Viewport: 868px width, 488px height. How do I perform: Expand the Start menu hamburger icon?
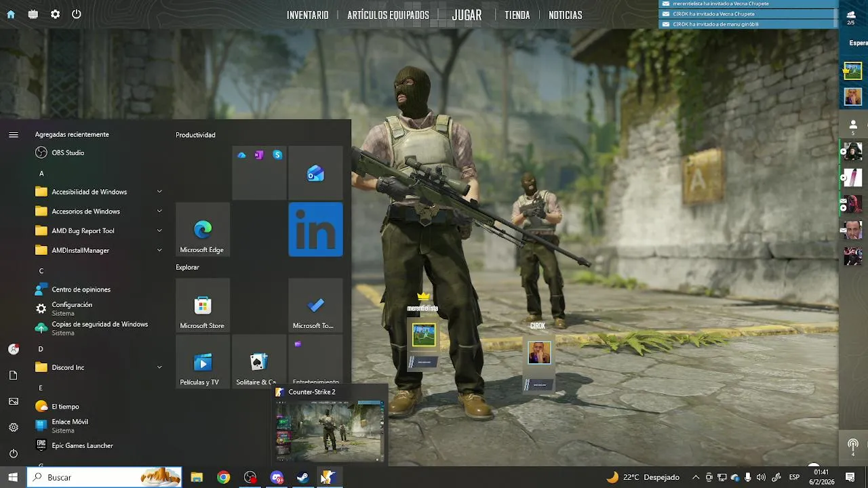(x=14, y=135)
